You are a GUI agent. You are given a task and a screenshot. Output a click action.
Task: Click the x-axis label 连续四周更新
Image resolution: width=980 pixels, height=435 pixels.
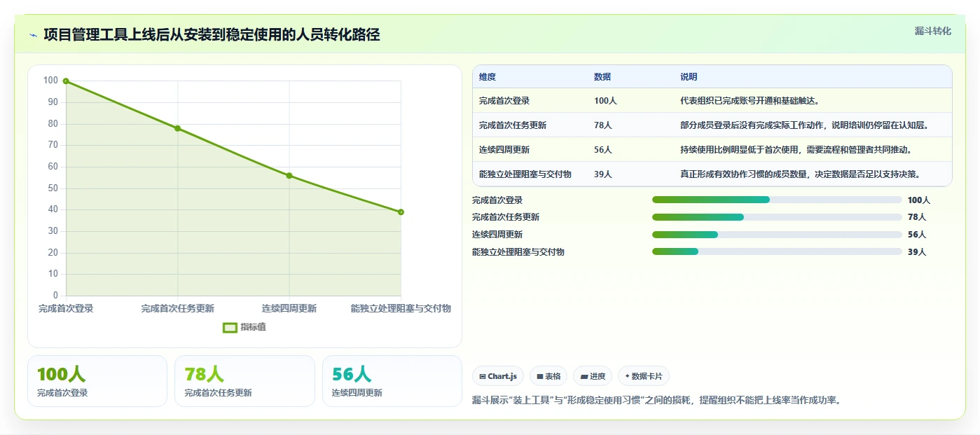(x=289, y=308)
